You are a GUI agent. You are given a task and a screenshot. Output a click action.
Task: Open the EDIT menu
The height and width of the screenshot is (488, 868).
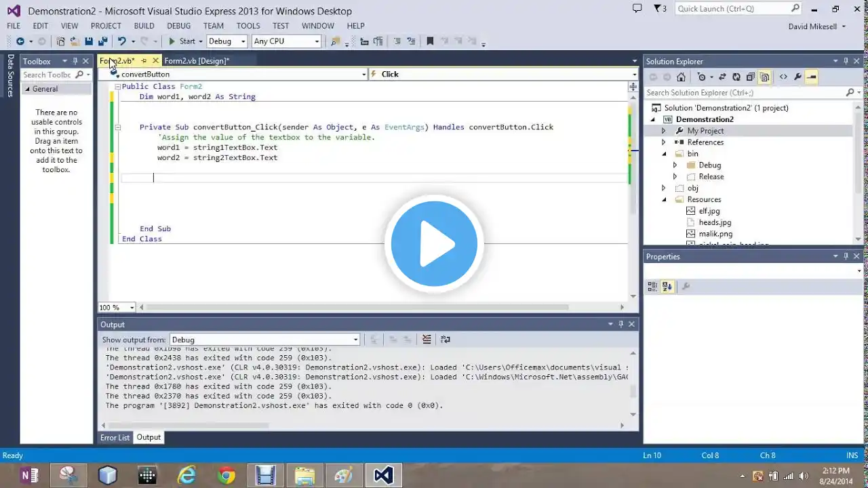41,26
